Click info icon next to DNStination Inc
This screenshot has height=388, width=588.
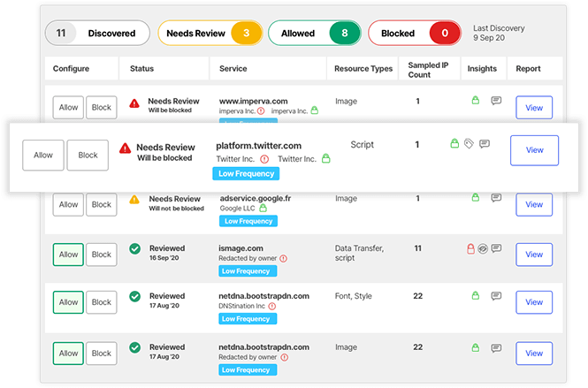click(272, 306)
